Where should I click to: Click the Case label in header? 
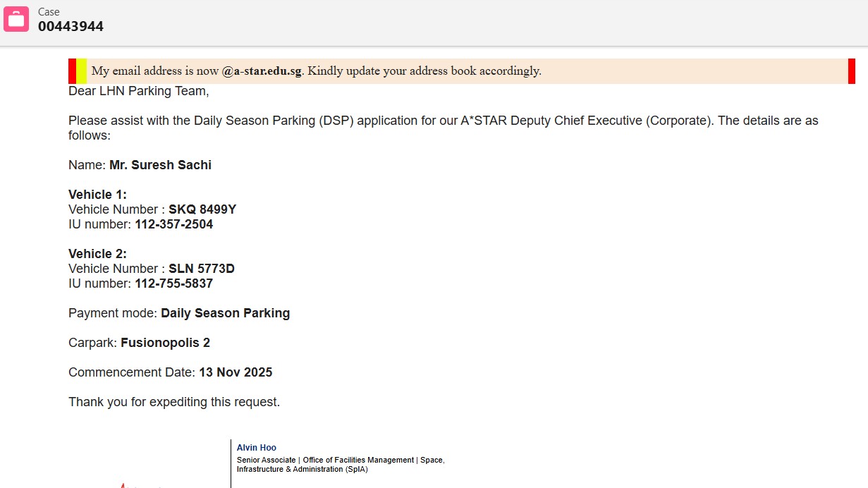tap(49, 12)
